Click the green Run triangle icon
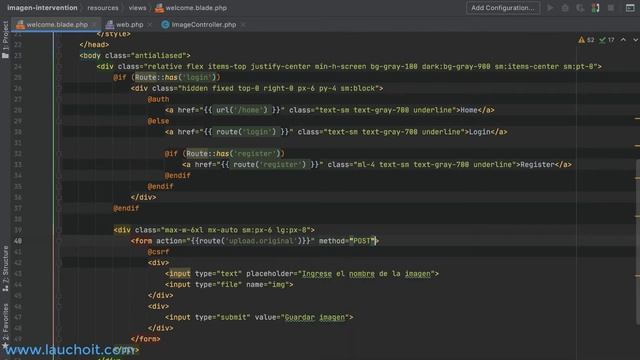The height and width of the screenshot is (360, 640). pyautogui.click(x=550, y=8)
